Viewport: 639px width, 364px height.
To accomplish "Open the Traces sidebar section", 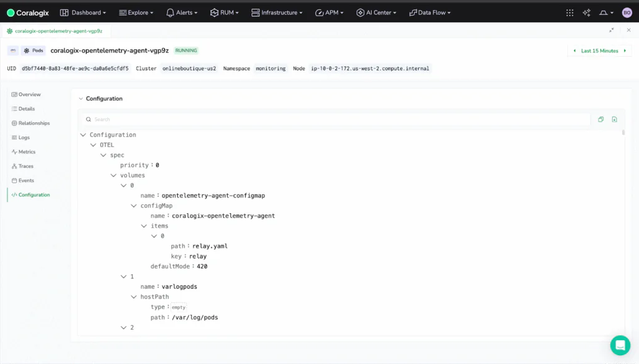I will (22, 166).
